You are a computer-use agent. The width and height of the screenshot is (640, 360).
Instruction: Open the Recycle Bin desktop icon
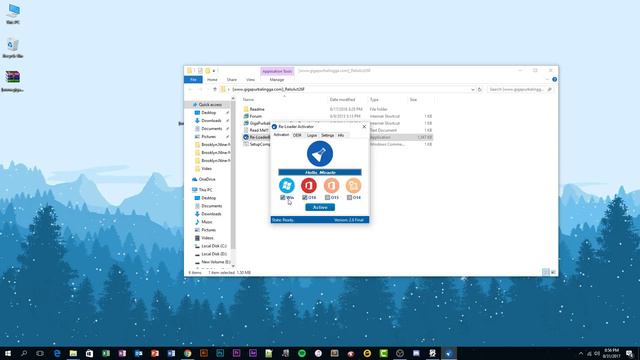(13, 48)
